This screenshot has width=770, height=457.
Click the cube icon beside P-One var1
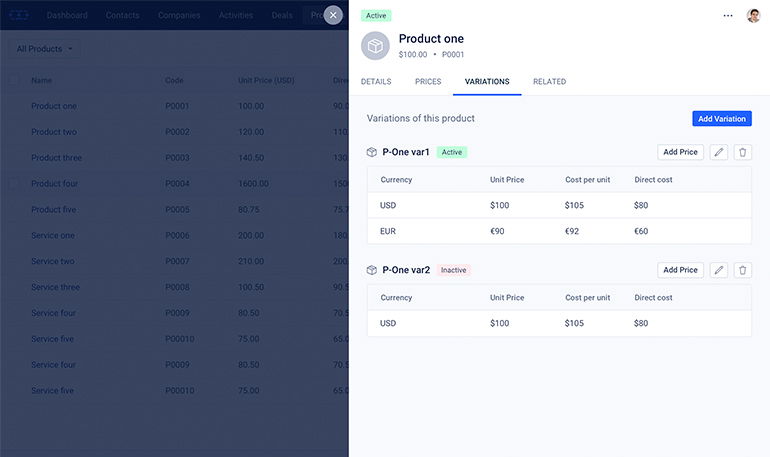click(372, 152)
